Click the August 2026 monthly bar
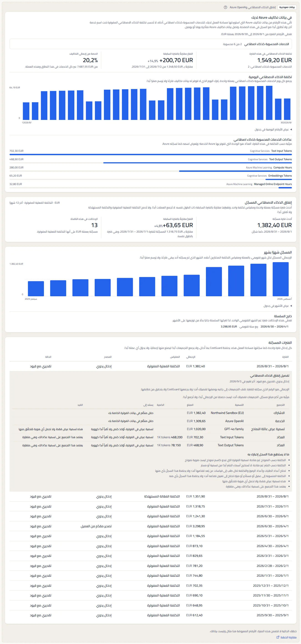 (281, 279)
